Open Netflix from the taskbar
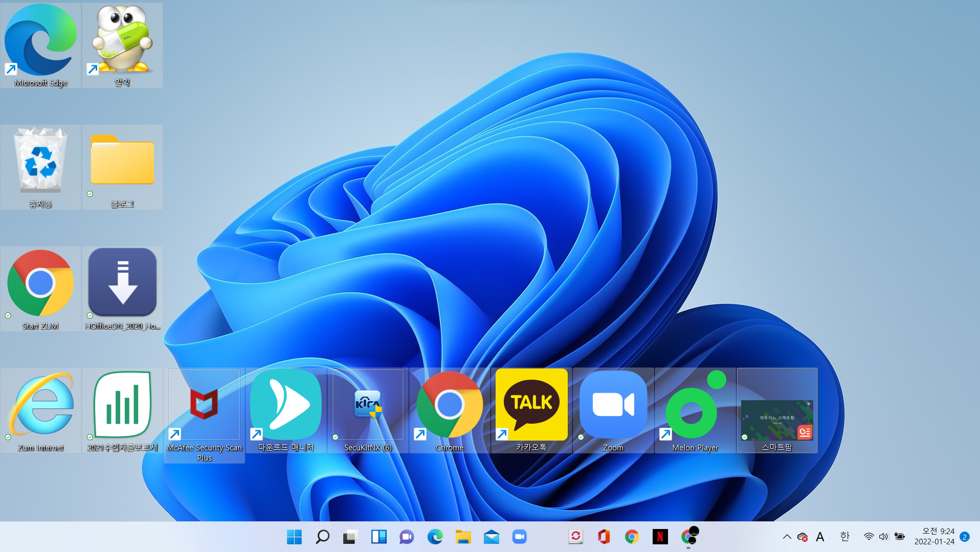 pyautogui.click(x=660, y=537)
